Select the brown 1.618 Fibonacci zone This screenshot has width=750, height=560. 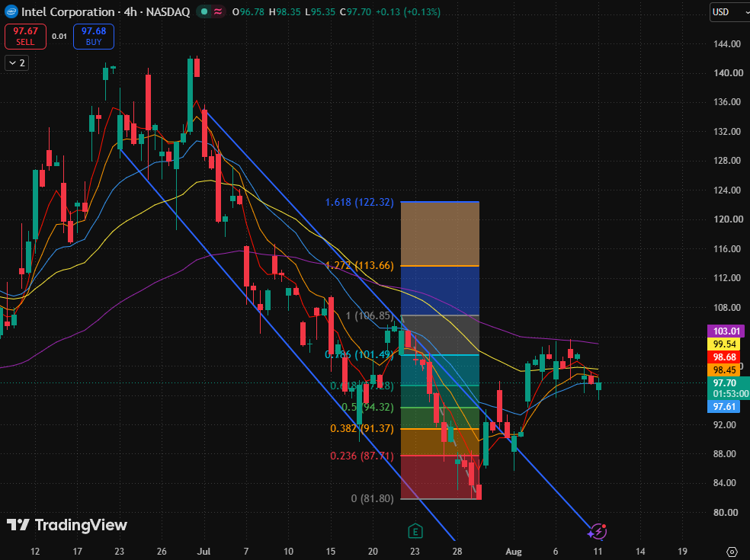[440, 234]
